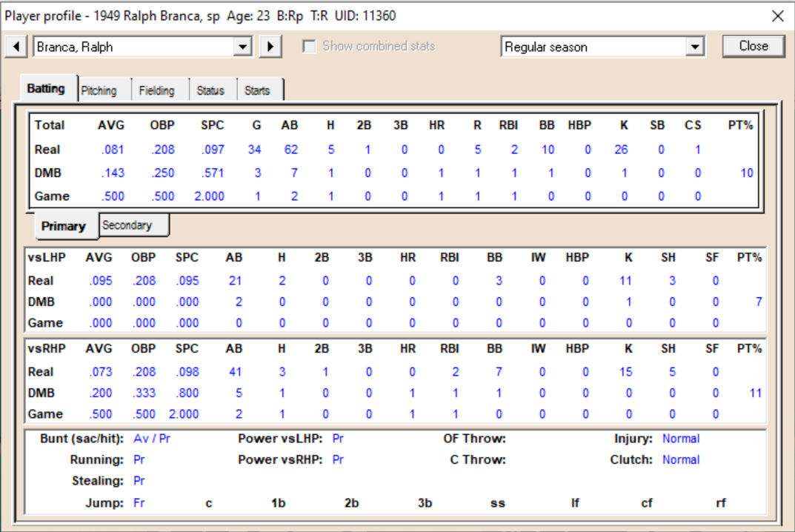Click Game SPC value 2.000 in Total
This screenshot has height=532, width=795.
(210, 196)
